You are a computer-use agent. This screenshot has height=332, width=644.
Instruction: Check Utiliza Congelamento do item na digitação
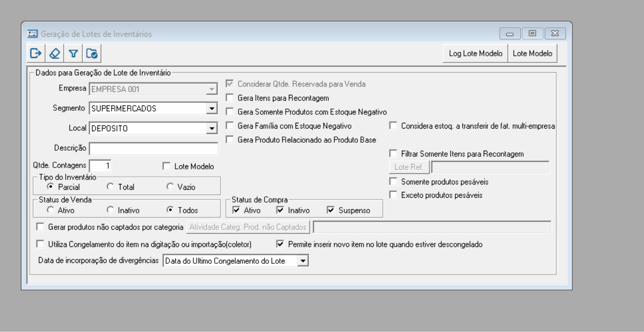40,244
